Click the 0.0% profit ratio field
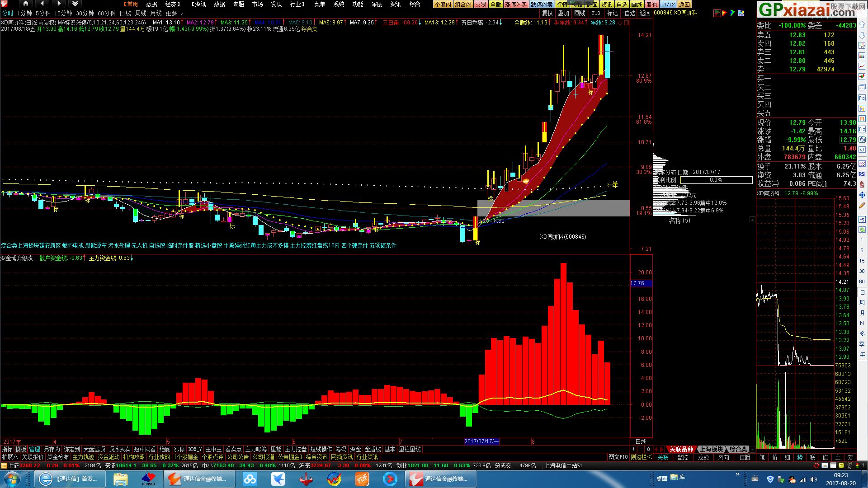The height and width of the screenshot is (488, 868). tap(716, 180)
